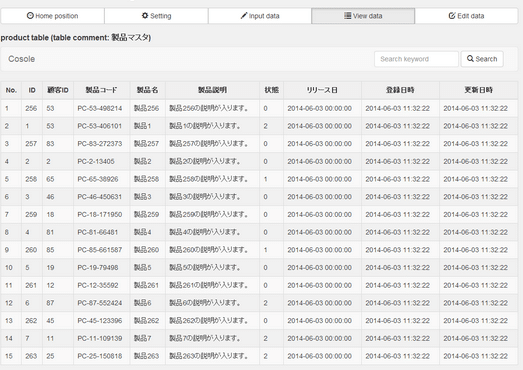Click description 製品2の説明が入ります。
The image size is (523, 370).
(x=205, y=161)
